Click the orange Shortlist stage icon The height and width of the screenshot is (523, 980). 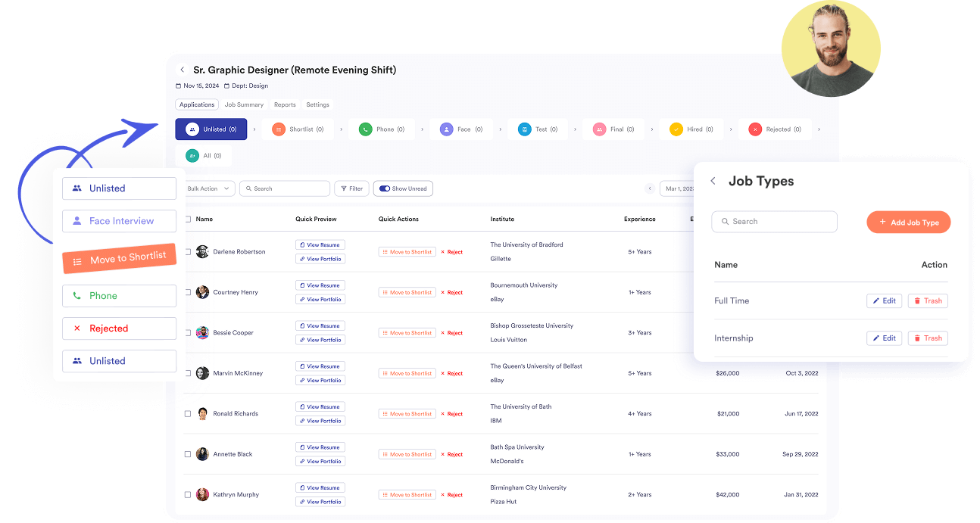coord(279,129)
